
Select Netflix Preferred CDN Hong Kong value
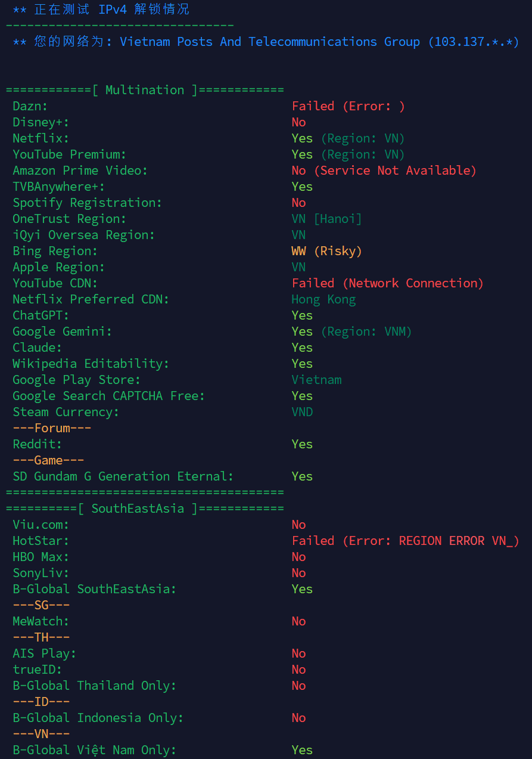323,299
